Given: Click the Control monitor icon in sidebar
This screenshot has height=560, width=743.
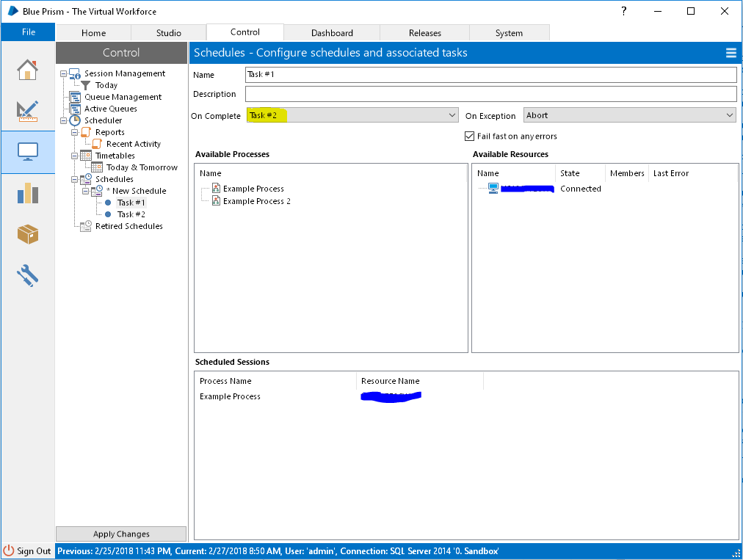Looking at the screenshot, I should (27, 152).
